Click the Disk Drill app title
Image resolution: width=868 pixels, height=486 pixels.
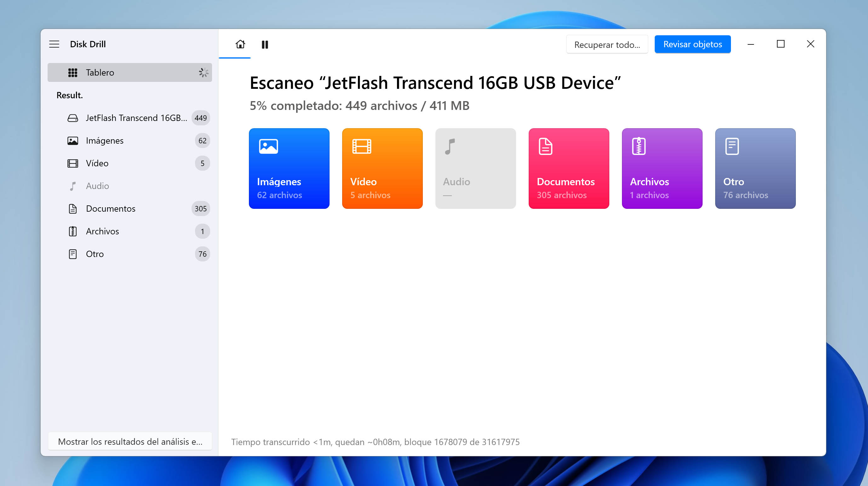click(x=88, y=44)
